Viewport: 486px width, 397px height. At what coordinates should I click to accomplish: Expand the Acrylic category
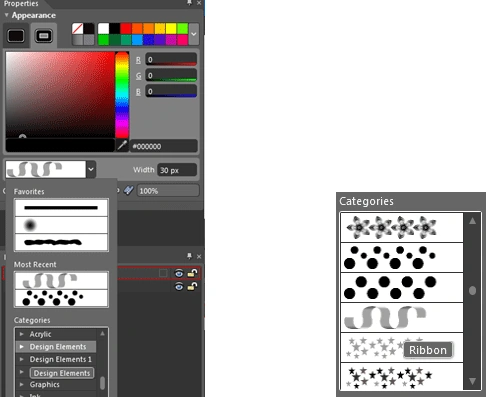point(22,334)
